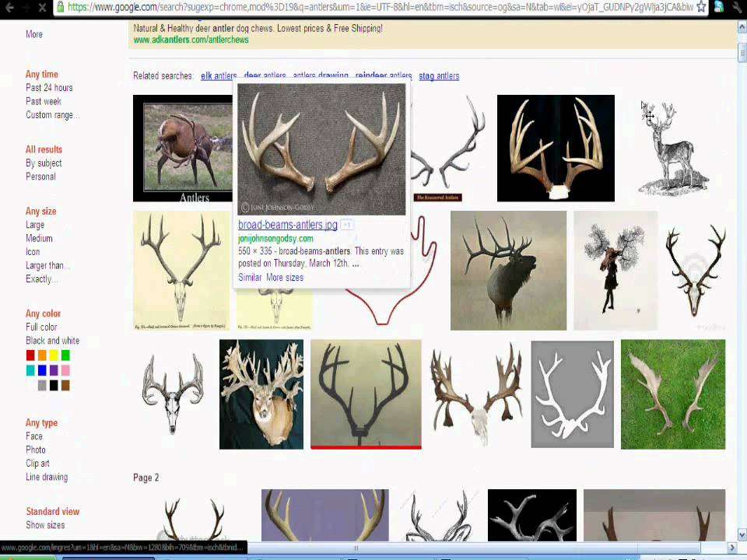Choose Black and white filter
The image size is (747, 560).
[52, 341]
